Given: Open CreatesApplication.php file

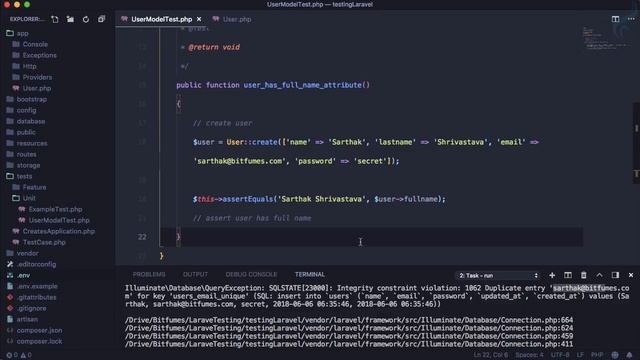Looking at the screenshot, I should 58,231.
